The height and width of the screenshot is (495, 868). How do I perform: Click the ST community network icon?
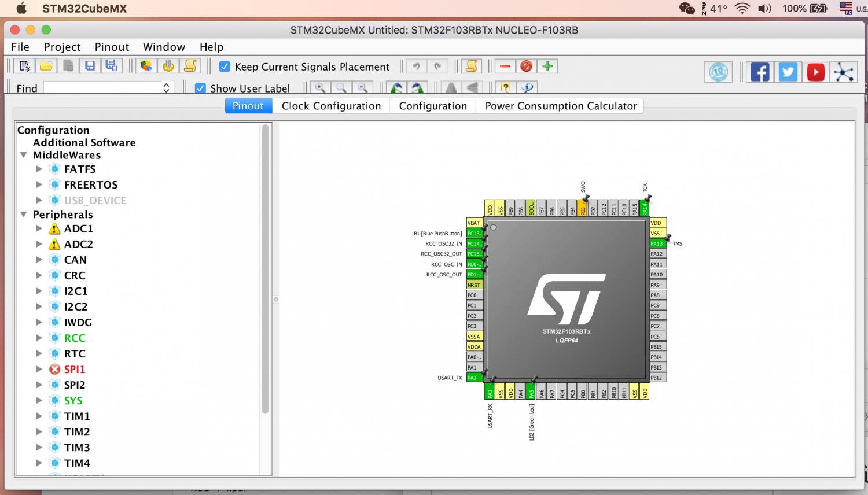point(844,72)
